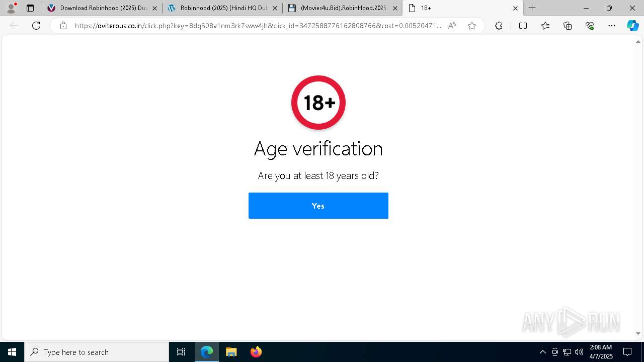View site information lock icon
Image resolution: width=644 pixels, height=362 pixels.
pos(63,26)
